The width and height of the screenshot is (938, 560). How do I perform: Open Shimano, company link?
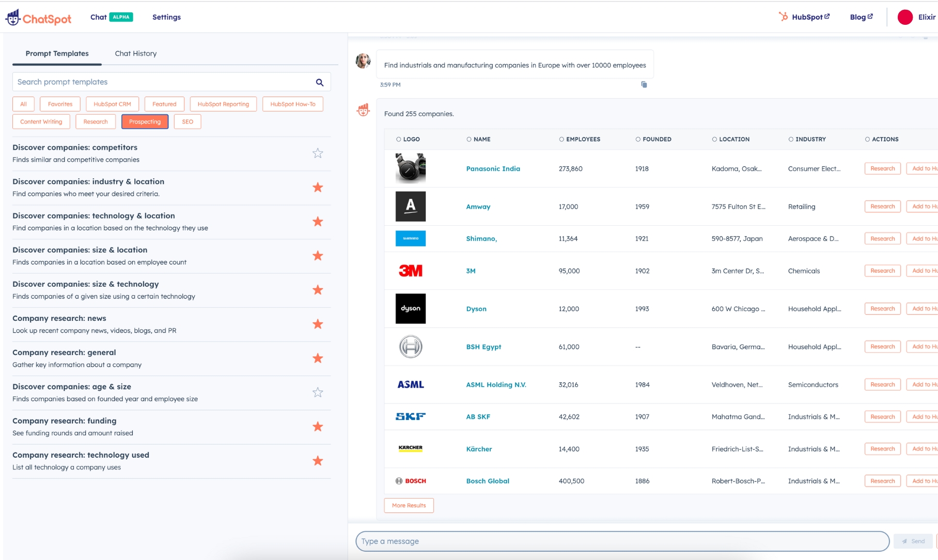[x=481, y=239]
